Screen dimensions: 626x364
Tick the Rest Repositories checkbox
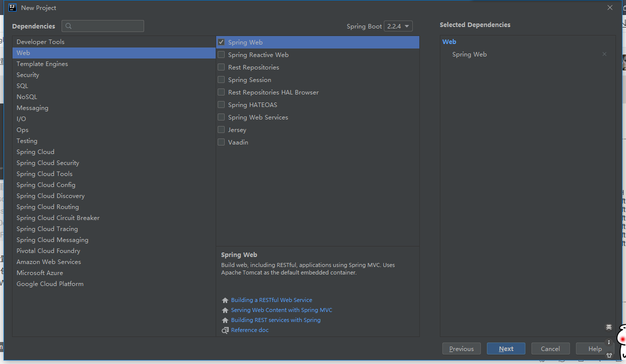pos(221,67)
